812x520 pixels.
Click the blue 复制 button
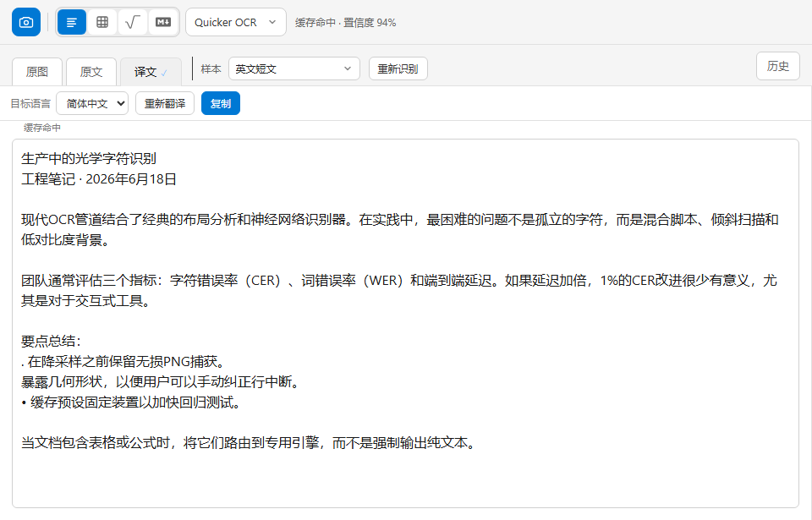click(221, 104)
